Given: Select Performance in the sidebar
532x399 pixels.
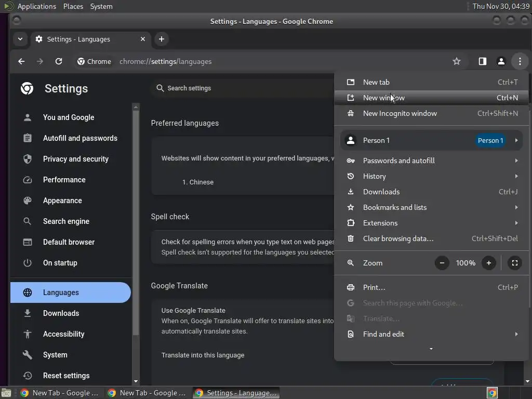Looking at the screenshot, I should pos(71,180).
